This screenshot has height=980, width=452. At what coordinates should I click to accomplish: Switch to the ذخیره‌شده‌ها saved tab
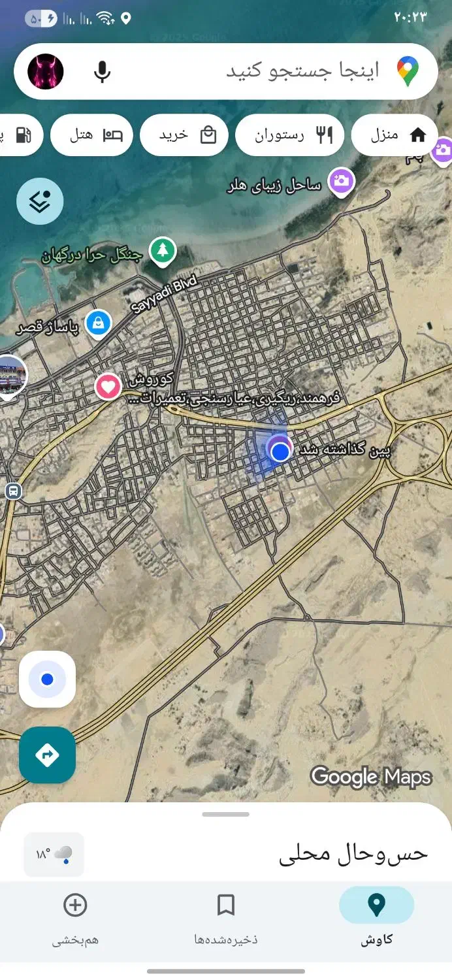coord(226,920)
